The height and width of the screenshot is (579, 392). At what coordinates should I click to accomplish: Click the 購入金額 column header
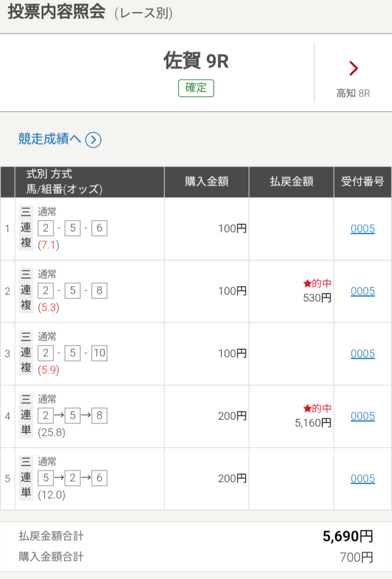207,182
